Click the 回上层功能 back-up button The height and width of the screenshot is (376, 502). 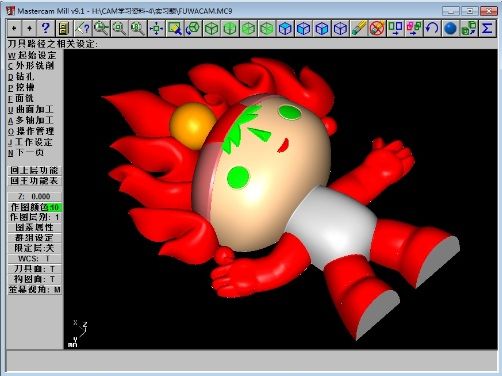34,170
